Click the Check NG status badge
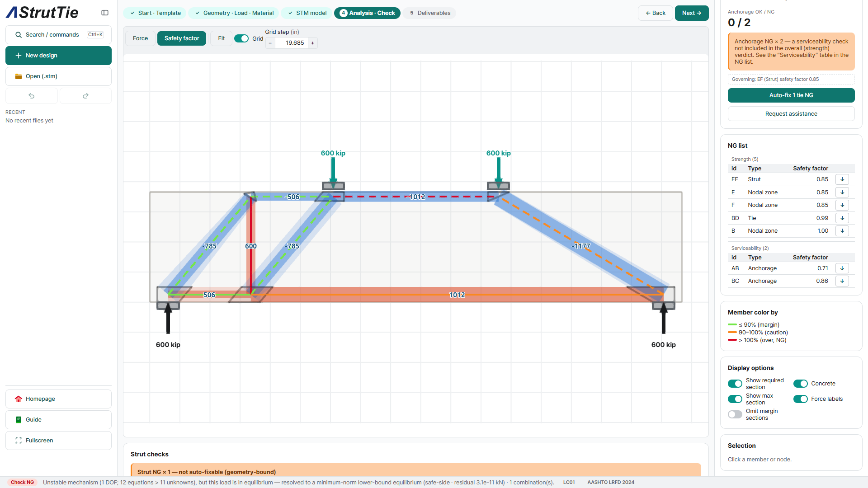868x488 pixels. click(23, 483)
